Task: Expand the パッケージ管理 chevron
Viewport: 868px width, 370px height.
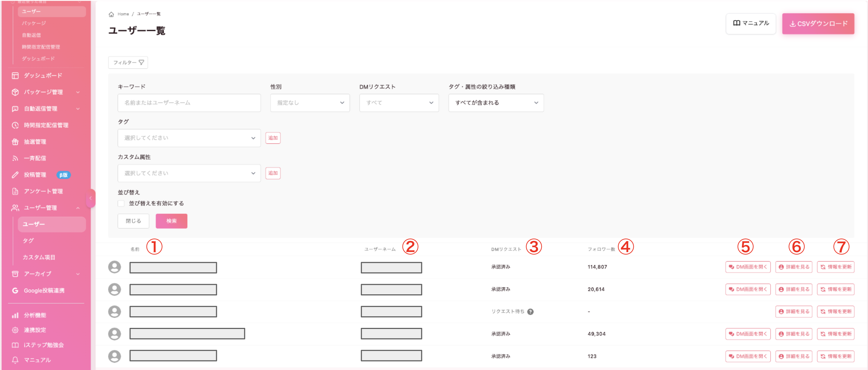Action: [x=78, y=92]
